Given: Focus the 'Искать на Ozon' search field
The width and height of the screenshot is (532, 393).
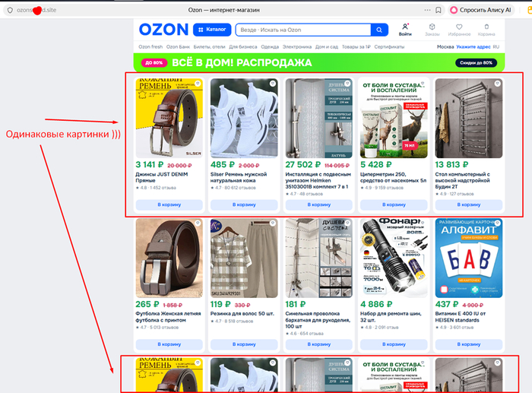Looking at the screenshot, I should [x=303, y=30].
